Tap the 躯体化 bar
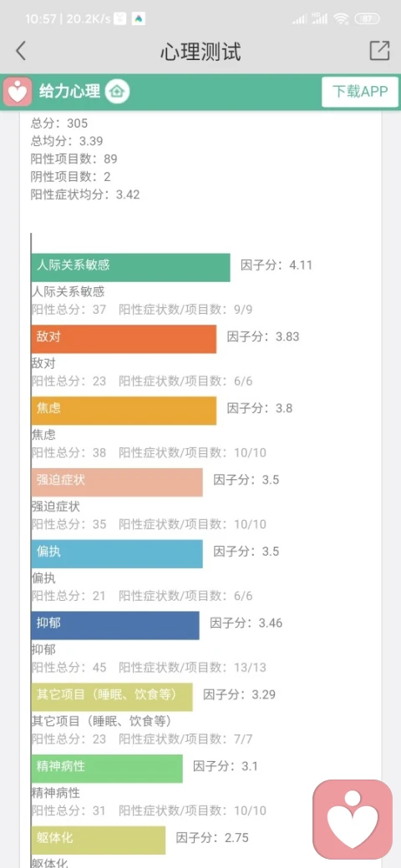Image resolution: width=401 pixels, height=868 pixels. coord(99,840)
